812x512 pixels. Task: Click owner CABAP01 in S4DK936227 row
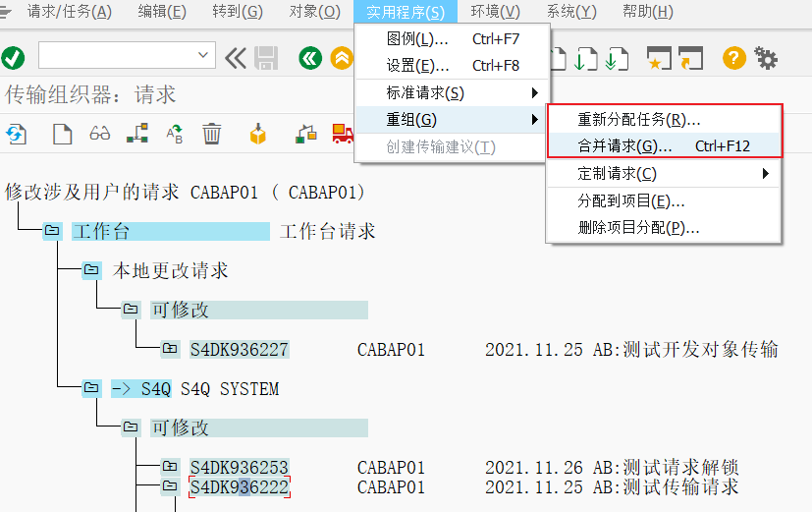point(391,349)
